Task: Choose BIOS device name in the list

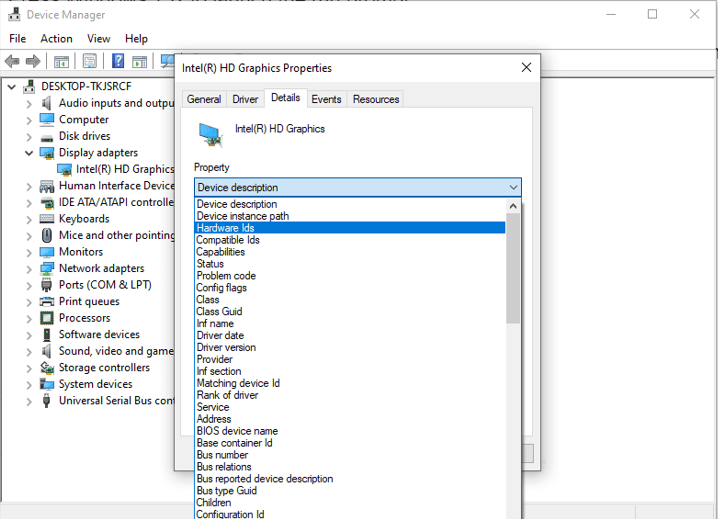Action: click(350, 431)
